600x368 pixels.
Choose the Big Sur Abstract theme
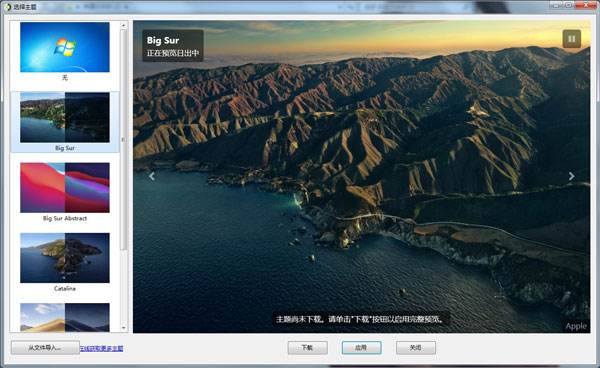[65, 187]
